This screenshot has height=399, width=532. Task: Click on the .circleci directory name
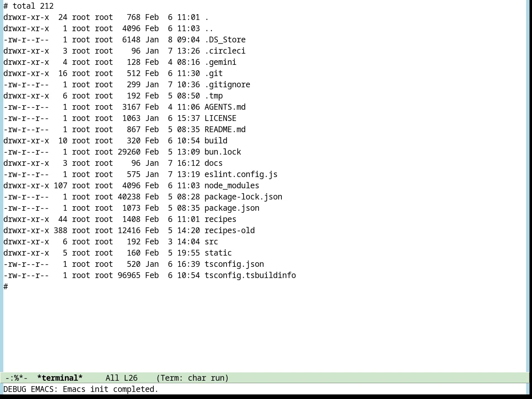tap(225, 51)
